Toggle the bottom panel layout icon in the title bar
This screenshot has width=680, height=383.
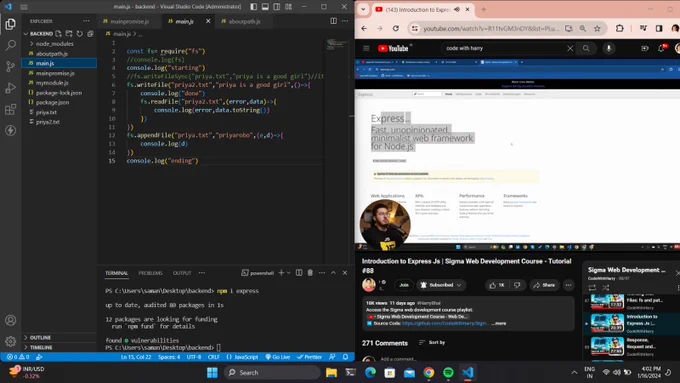pos(265,7)
